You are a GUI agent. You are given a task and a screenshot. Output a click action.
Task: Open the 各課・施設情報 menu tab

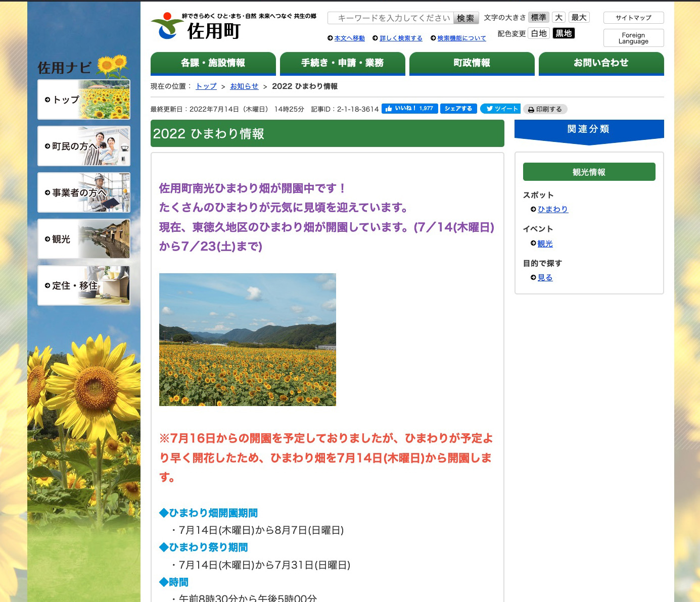pyautogui.click(x=213, y=63)
